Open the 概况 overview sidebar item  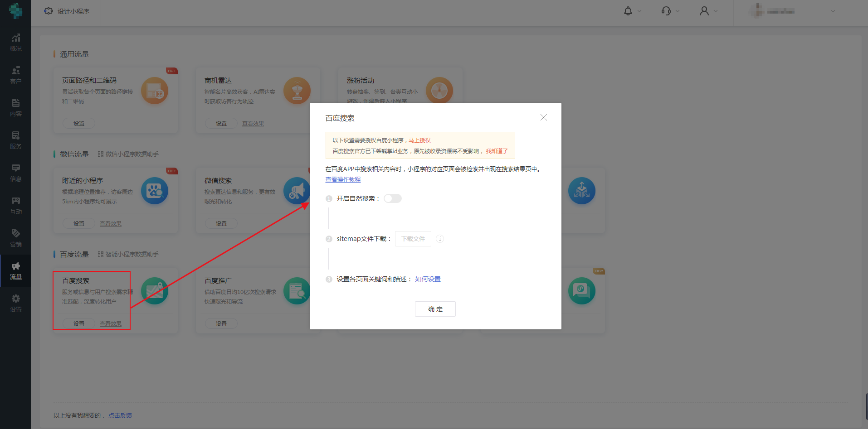click(15, 43)
